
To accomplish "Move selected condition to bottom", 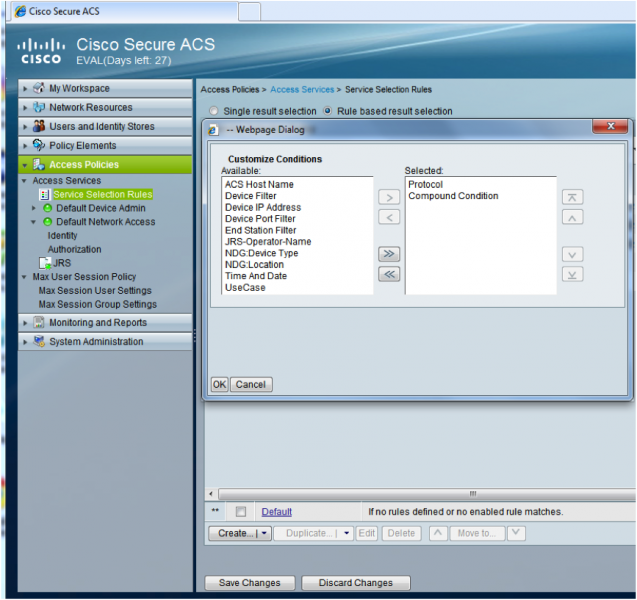I will pyautogui.click(x=572, y=274).
